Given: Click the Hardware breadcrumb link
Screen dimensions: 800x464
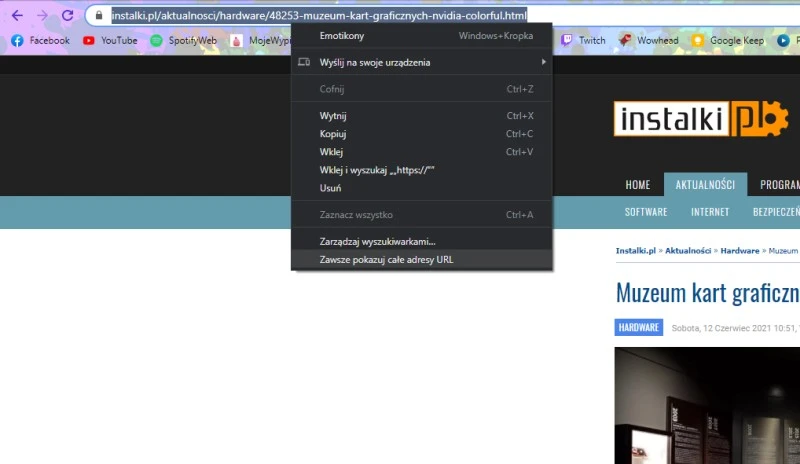Looking at the screenshot, I should [740, 251].
